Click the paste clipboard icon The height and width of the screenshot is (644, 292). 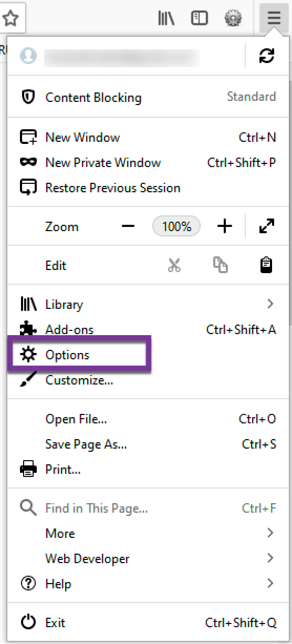point(267,265)
